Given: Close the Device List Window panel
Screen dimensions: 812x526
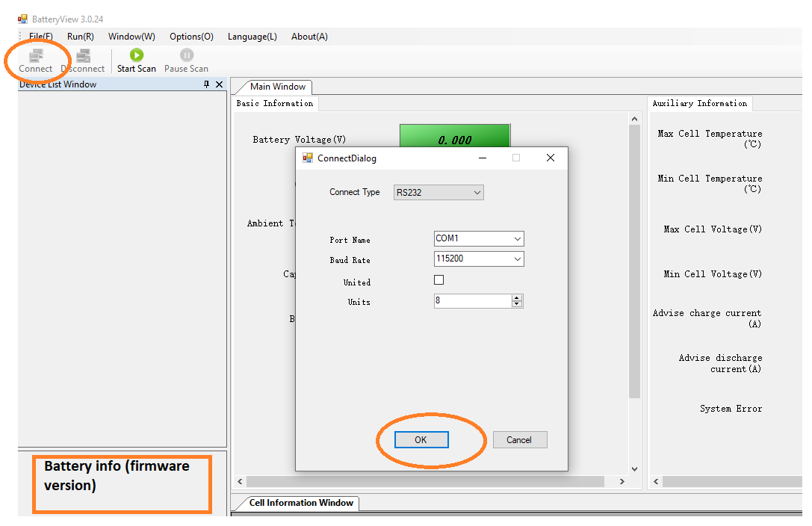Looking at the screenshot, I should (x=219, y=84).
